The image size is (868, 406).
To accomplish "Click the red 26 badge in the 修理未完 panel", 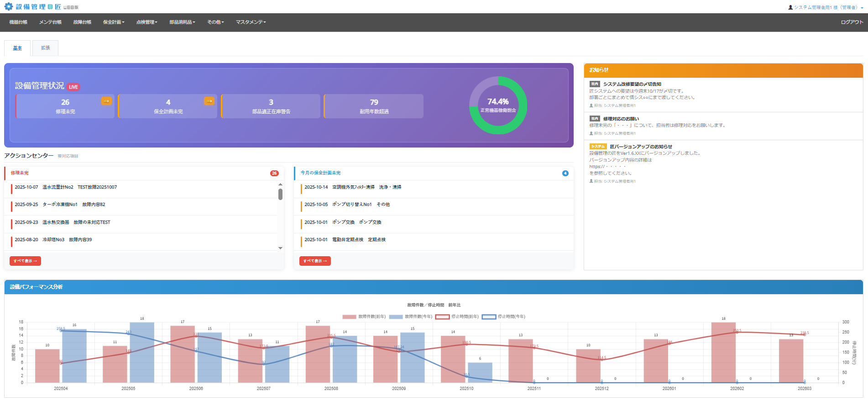I will 274,173.
